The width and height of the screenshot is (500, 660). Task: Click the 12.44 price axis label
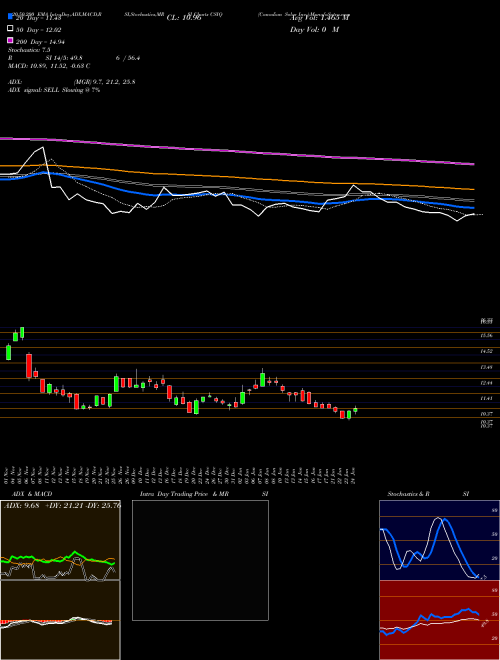click(486, 383)
